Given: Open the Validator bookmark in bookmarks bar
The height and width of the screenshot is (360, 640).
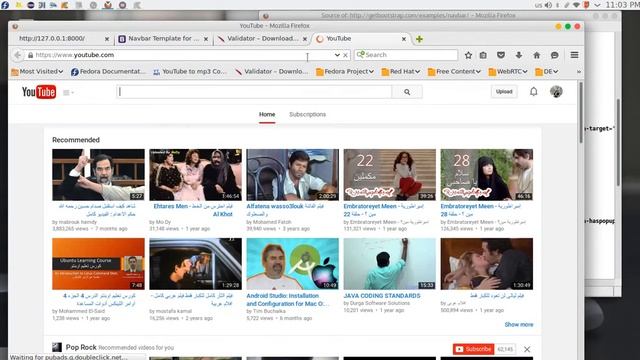Looking at the screenshot, I should click(x=271, y=71).
